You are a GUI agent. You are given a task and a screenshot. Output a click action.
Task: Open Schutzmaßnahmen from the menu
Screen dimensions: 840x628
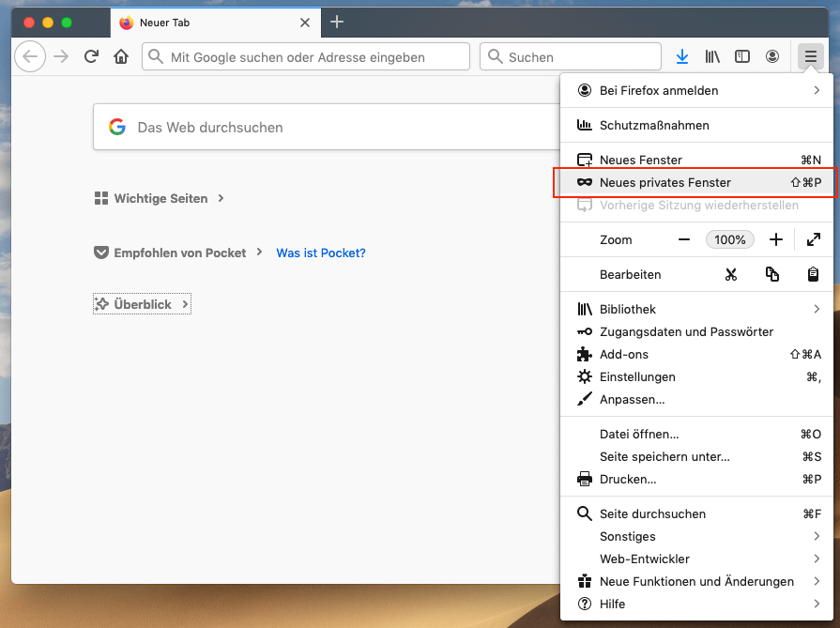(696, 126)
